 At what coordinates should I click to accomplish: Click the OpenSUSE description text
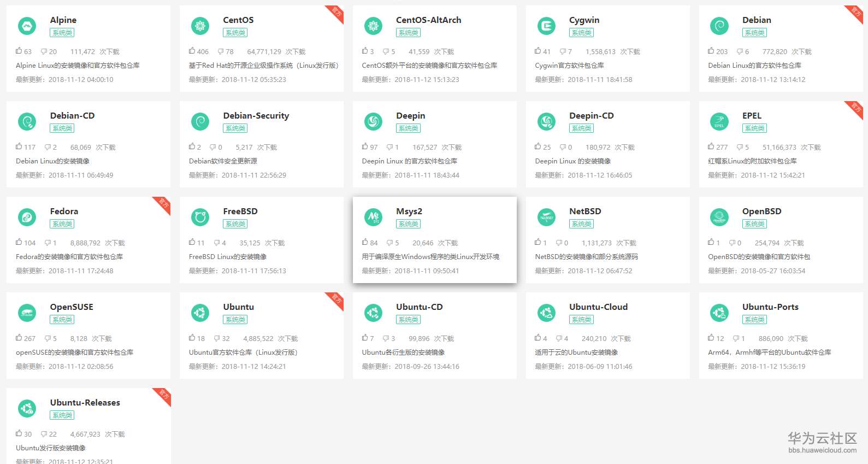(x=74, y=353)
